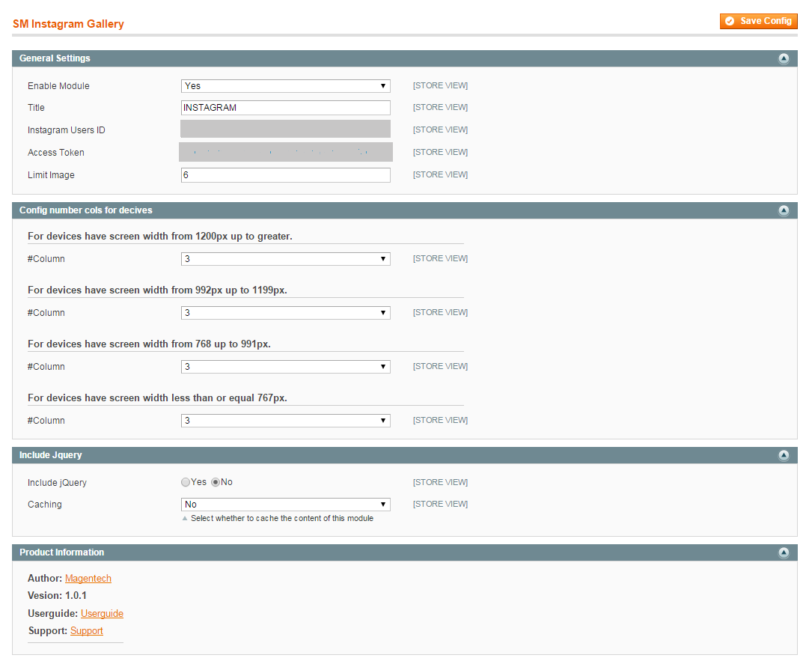Image resolution: width=812 pixels, height=670 pixels.
Task: Click the Title input field containing INSTAGRAM
Action: (285, 108)
